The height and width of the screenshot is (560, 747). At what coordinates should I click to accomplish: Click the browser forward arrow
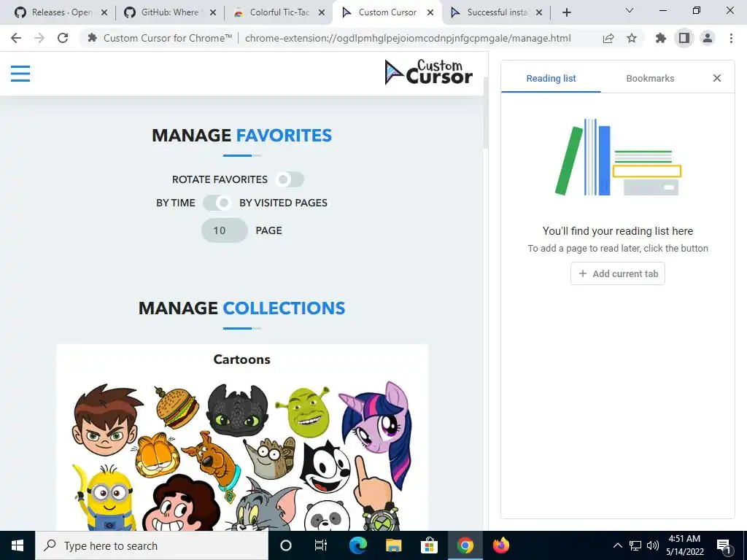(39, 38)
